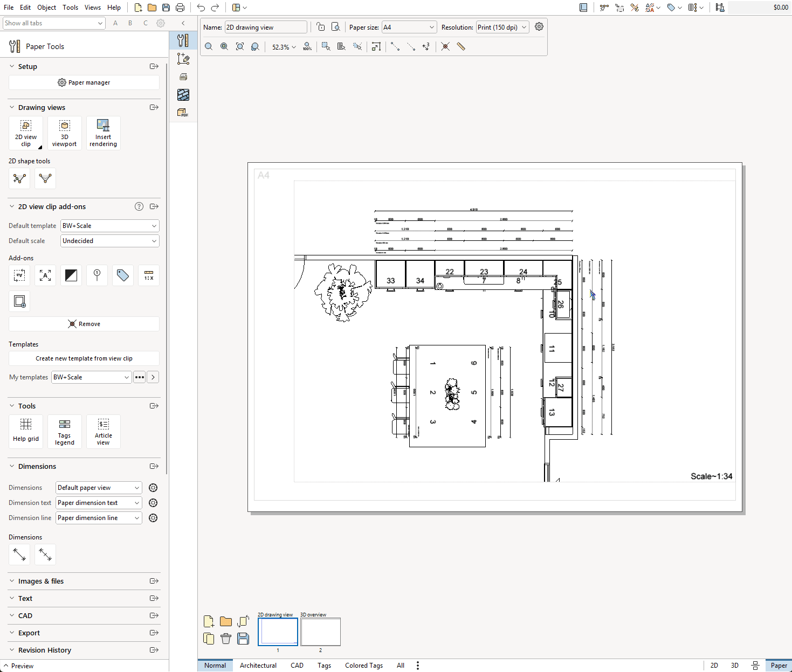Switch to the 2D view mode
Viewport: 792px width, 672px height.
[714, 666]
